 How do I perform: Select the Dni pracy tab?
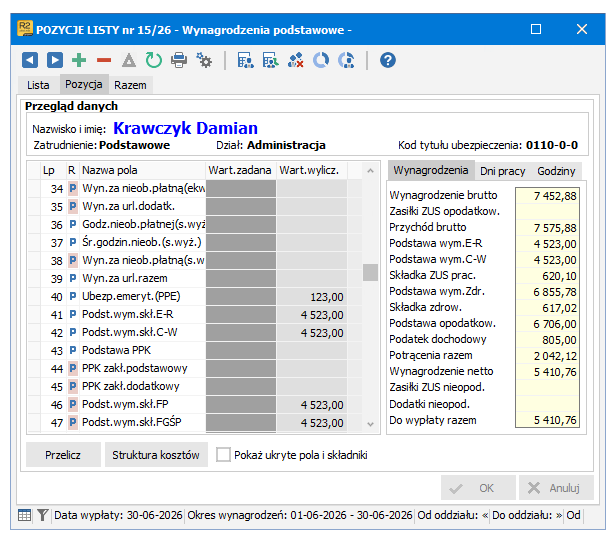tap(502, 171)
